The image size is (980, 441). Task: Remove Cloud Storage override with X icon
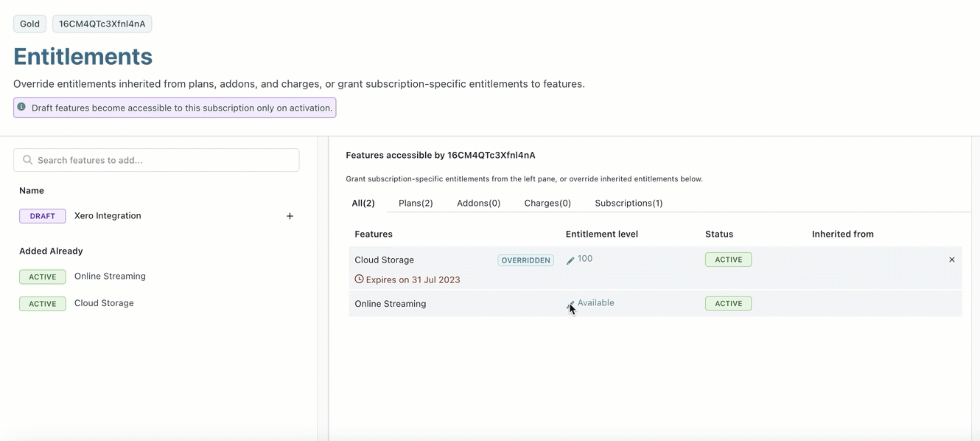pyautogui.click(x=951, y=260)
